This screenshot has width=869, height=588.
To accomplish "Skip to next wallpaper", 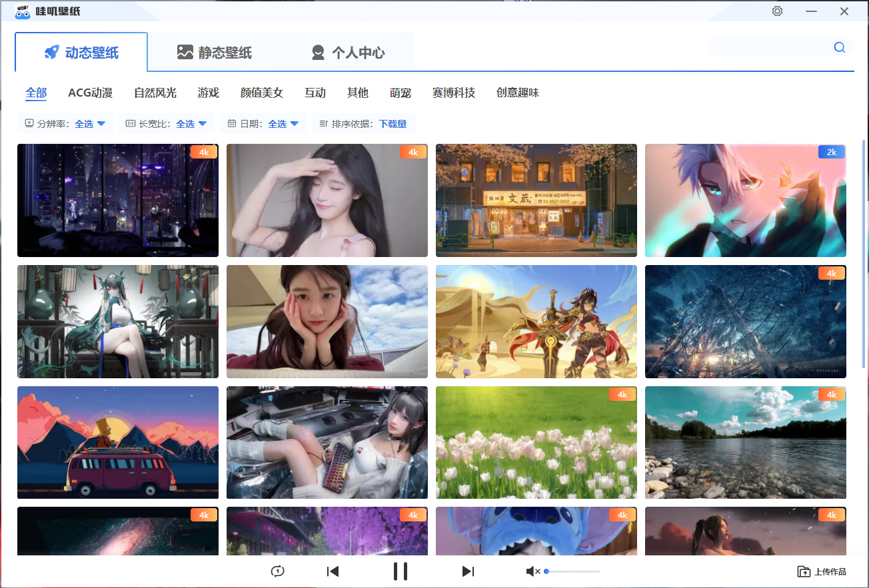I will pyautogui.click(x=468, y=571).
